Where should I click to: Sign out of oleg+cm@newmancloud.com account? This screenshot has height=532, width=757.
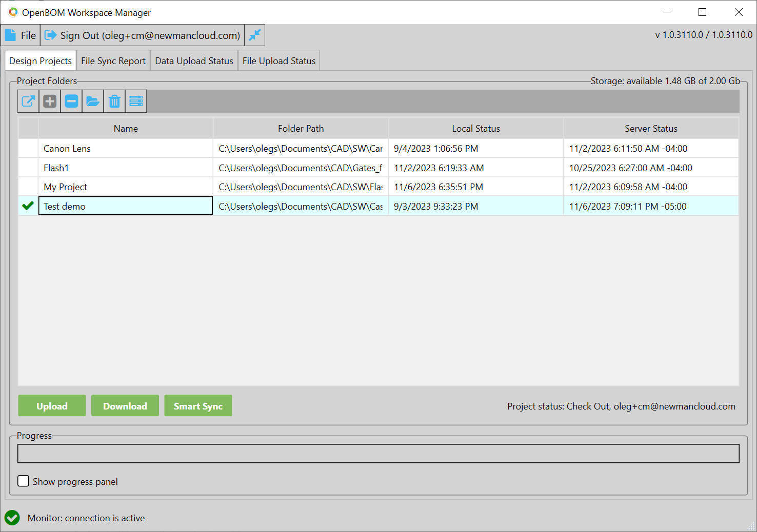click(x=143, y=35)
